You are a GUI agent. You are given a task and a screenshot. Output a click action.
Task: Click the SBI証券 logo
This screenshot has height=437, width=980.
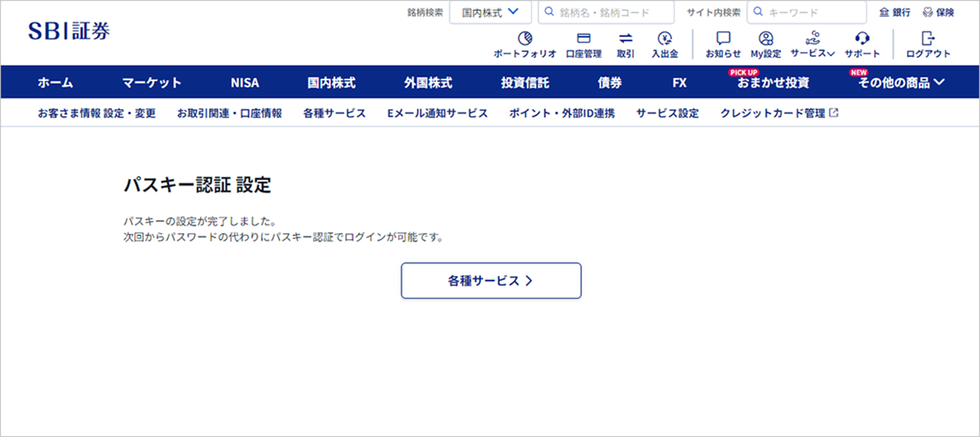pyautogui.click(x=69, y=31)
